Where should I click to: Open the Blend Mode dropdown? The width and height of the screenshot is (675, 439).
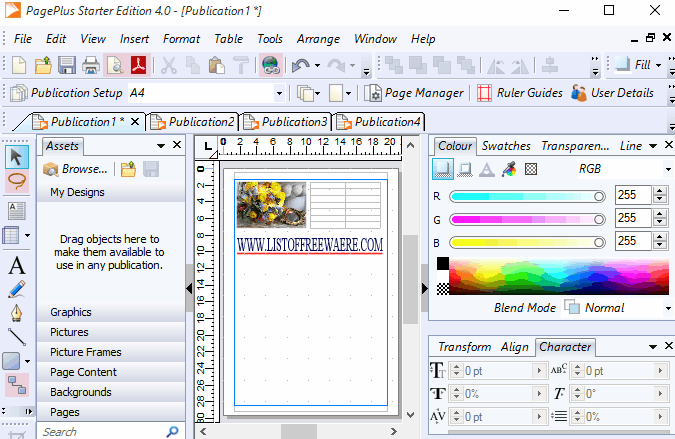668,308
